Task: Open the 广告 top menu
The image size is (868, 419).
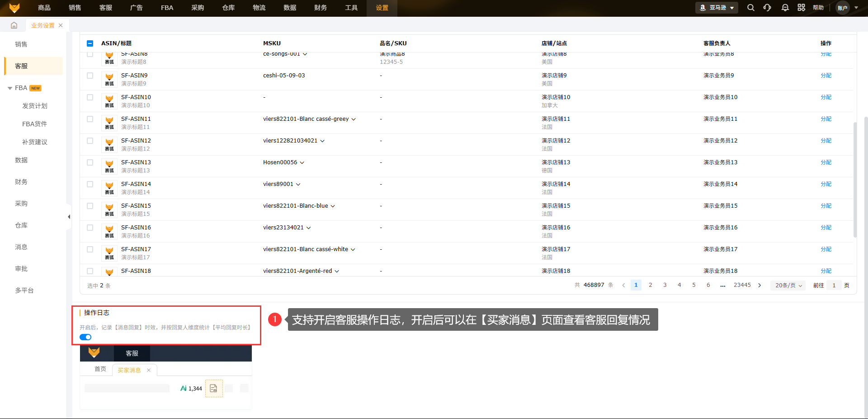Action: coord(137,8)
